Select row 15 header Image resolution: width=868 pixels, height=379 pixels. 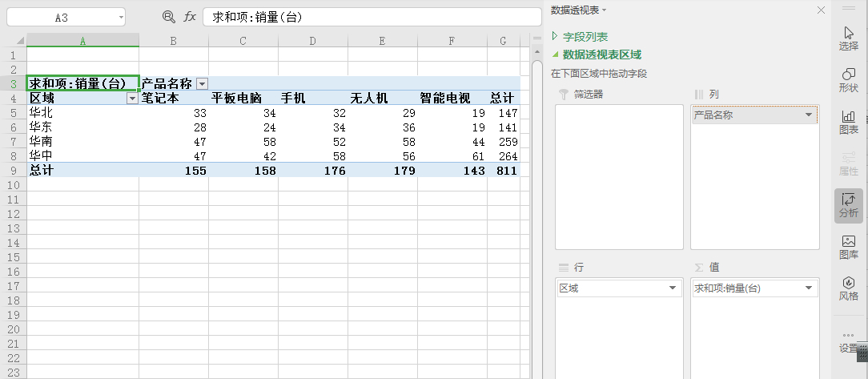tap(14, 257)
